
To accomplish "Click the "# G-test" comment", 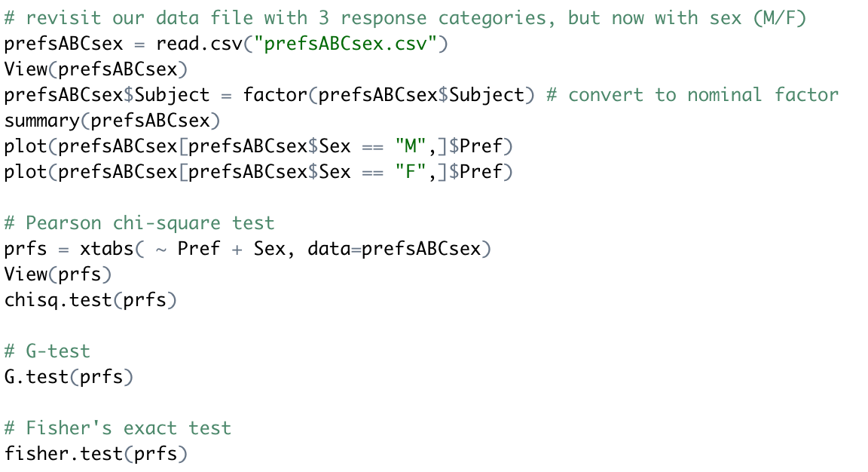I will (x=47, y=351).
